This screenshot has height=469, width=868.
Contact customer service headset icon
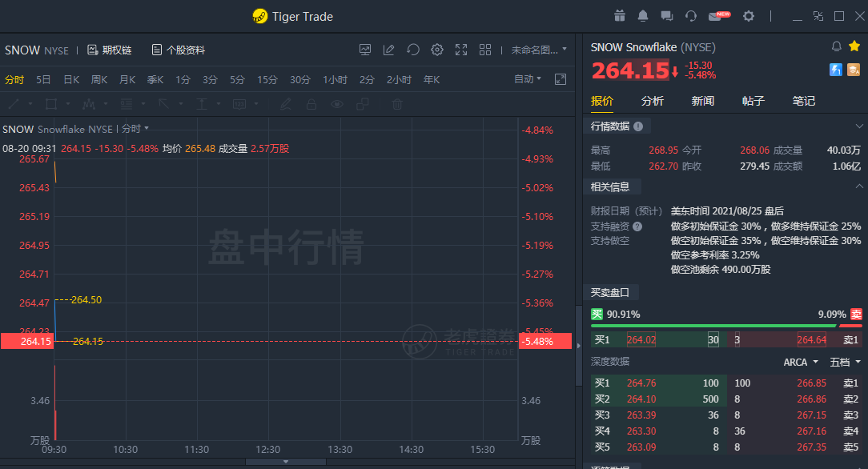(691, 16)
